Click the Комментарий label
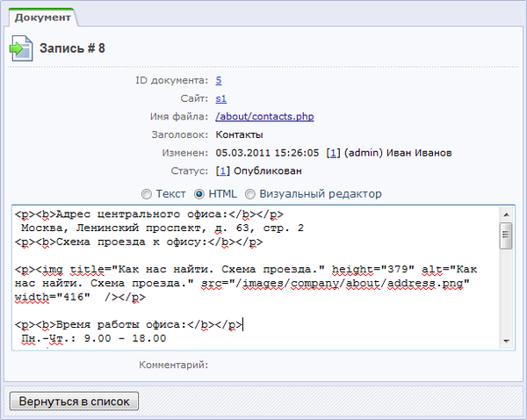Viewport: 527px width, 420px height. [x=173, y=363]
